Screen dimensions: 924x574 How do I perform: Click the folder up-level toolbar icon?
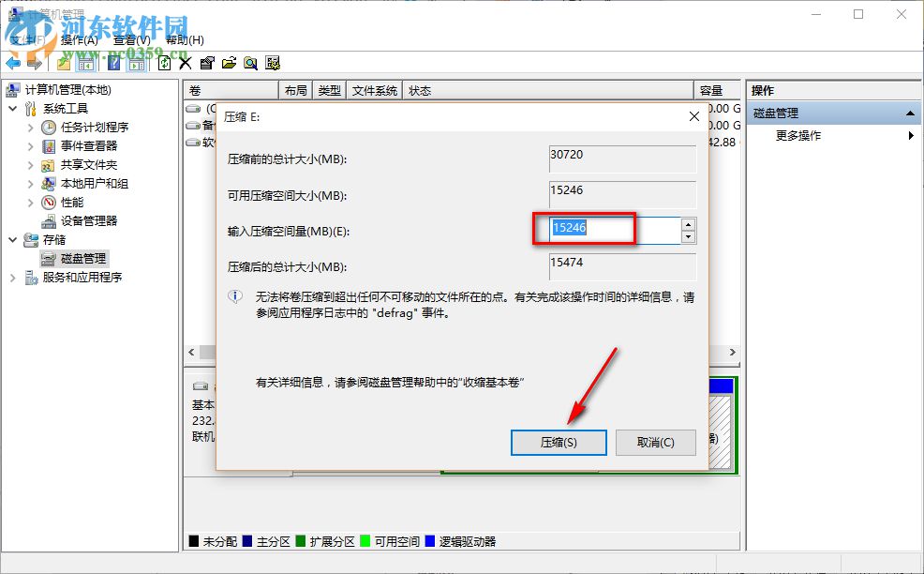64,63
